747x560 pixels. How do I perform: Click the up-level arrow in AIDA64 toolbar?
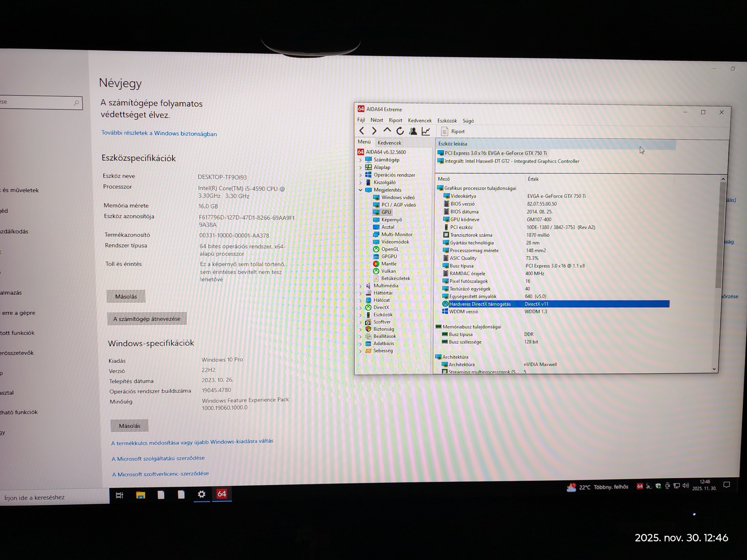click(x=387, y=130)
